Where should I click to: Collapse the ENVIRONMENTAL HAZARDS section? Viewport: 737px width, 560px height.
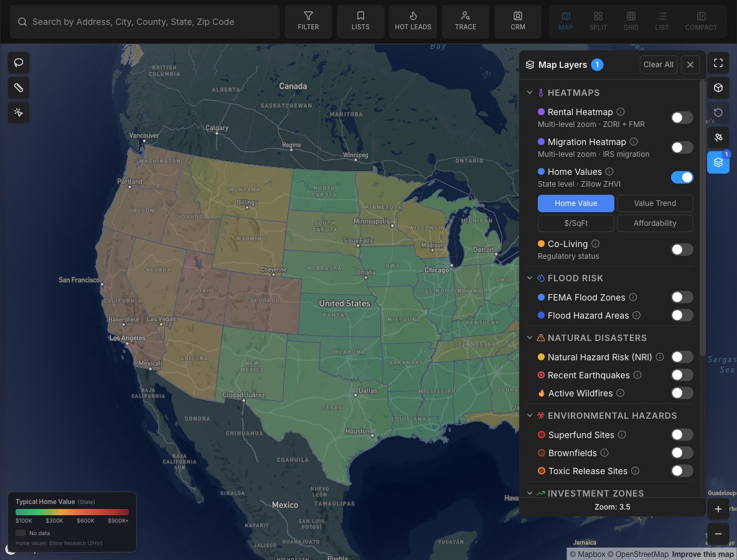(x=530, y=415)
